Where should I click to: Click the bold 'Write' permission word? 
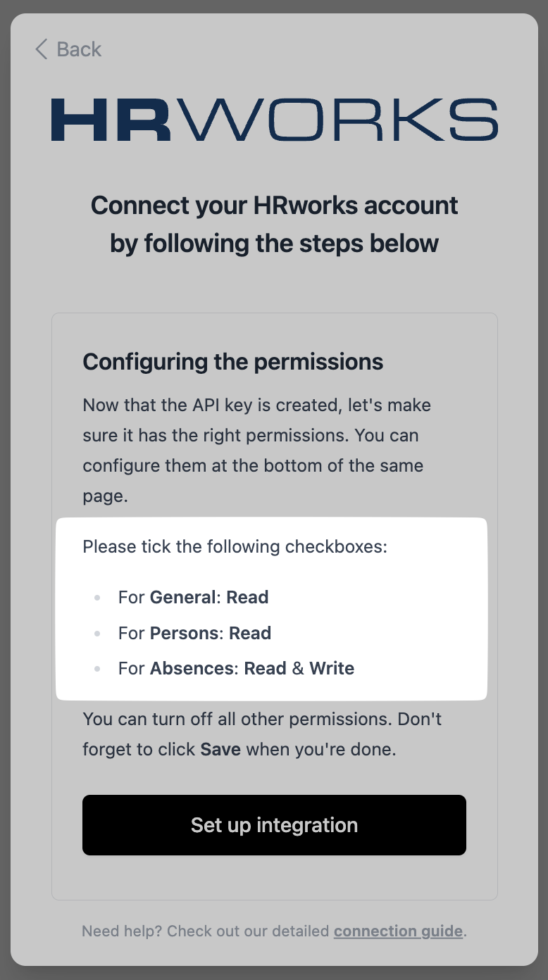(x=332, y=668)
